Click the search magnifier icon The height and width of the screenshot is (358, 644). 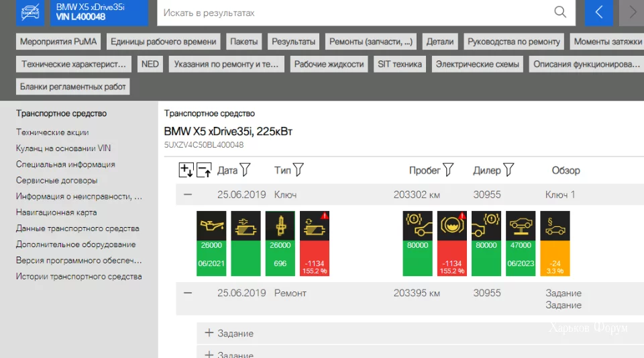pos(560,12)
